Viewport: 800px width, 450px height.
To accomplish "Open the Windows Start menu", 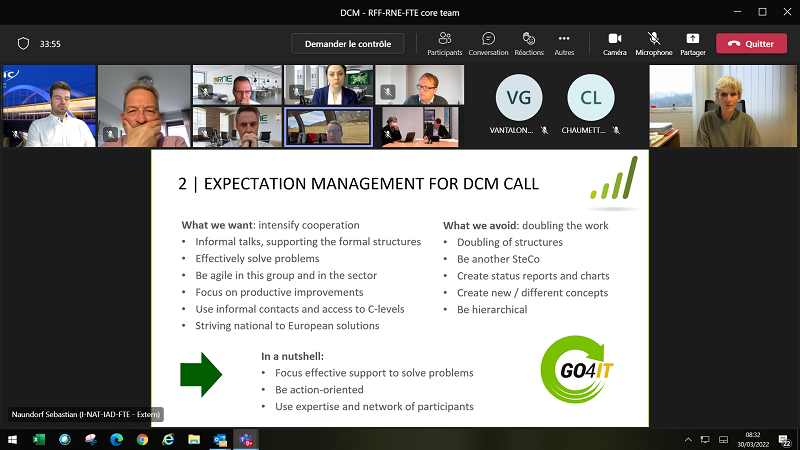I will [x=13, y=440].
